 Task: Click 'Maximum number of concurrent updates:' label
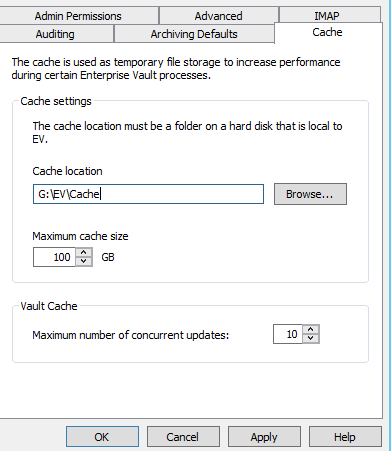tap(131, 335)
